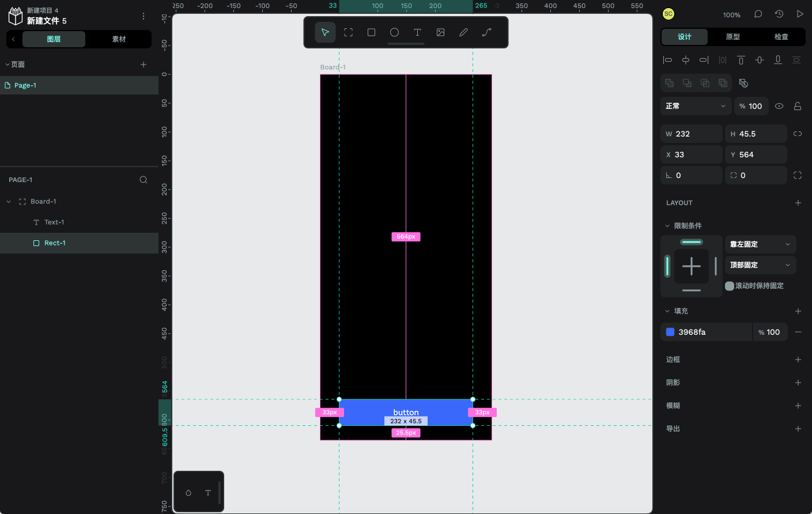This screenshot has width=812, height=514.
Task: Open the 靠左固定 constraint dropdown
Action: click(x=760, y=244)
